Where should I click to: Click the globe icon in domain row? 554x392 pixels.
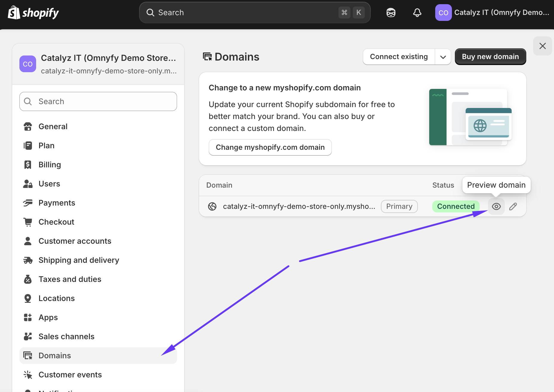(x=212, y=206)
